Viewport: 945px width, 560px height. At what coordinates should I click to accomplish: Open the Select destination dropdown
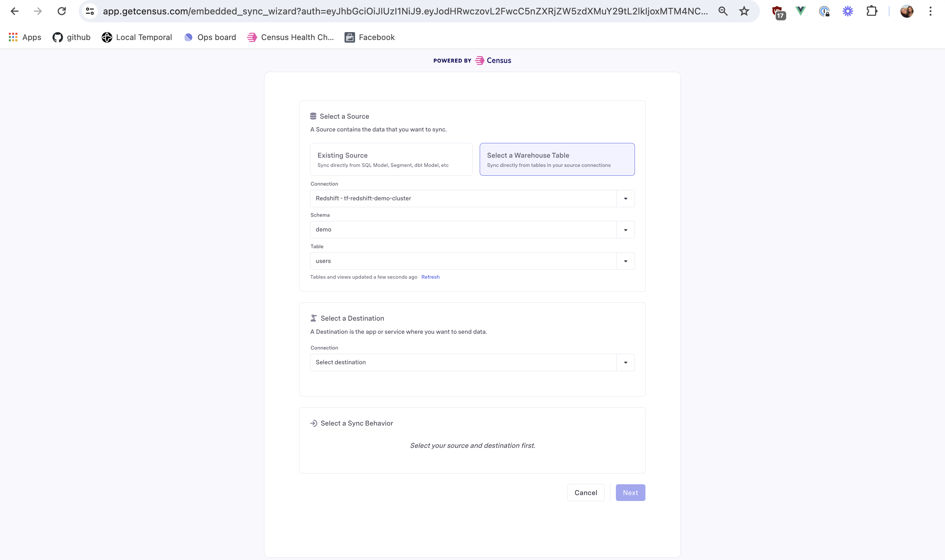(472, 362)
